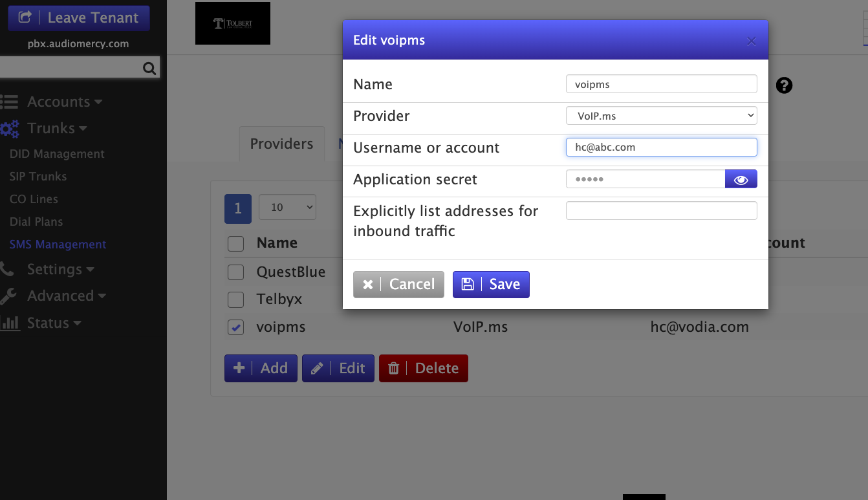
Task: Check the QuestBlue row checkbox
Action: [x=235, y=272]
